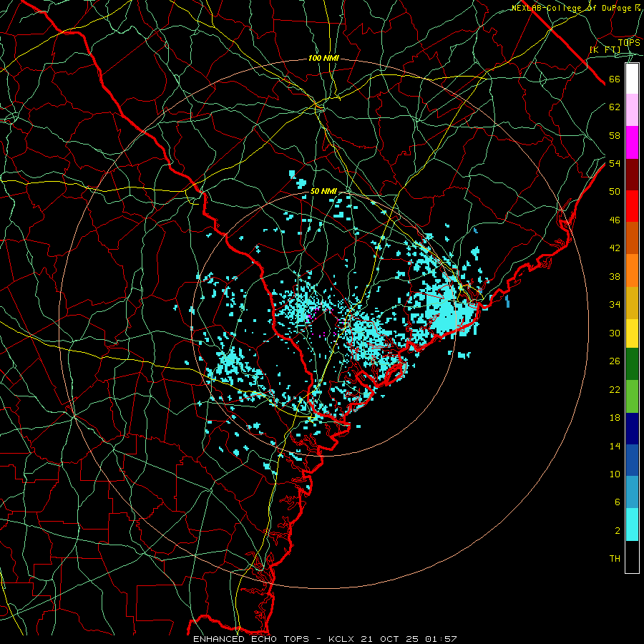Click the '100 NMI' range ring label
644x644 pixels.
click(x=323, y=59)
